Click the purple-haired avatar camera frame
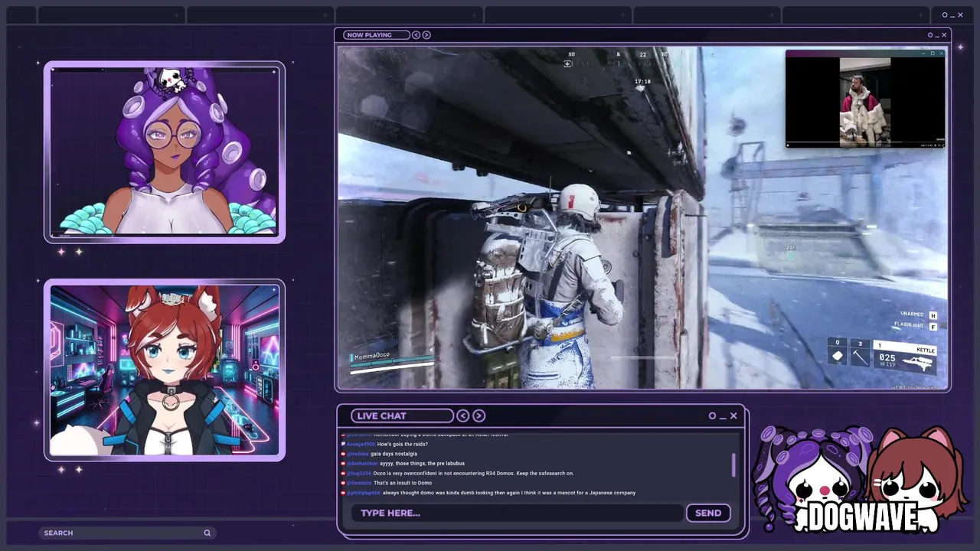Viewport: 980px width, 551px height. (165, 152)
